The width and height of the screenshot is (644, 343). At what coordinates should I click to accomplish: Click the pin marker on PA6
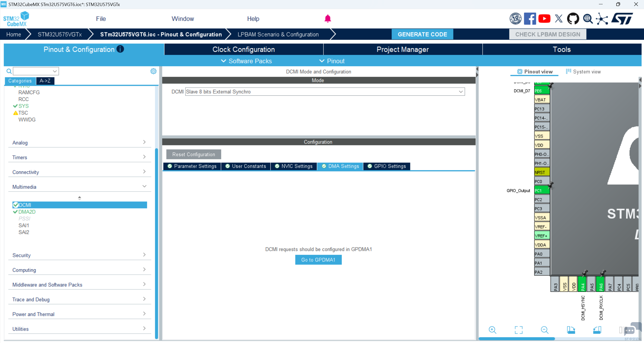(x=603, y=273)
